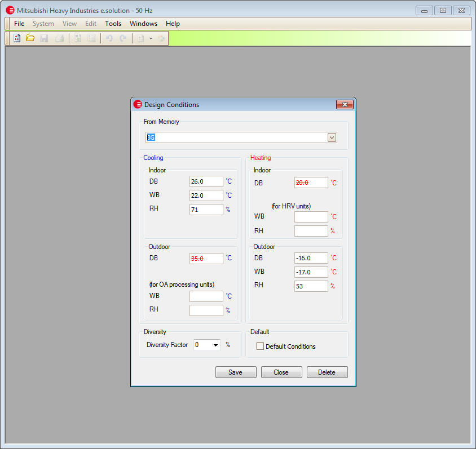
Task: Open the Tools menu
Action: coord(113,24)
